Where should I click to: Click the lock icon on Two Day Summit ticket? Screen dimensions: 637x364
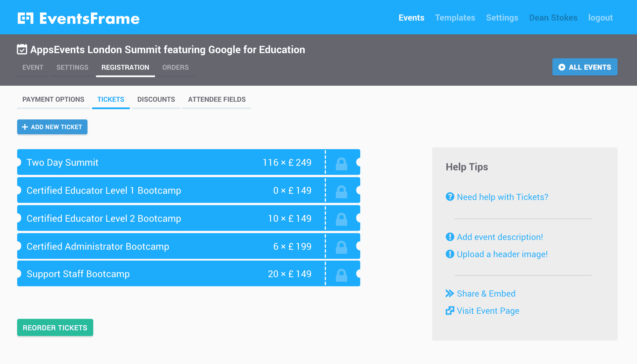point(341,164)
